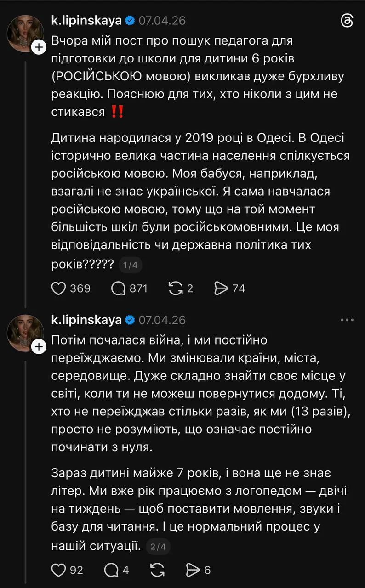
Task: Open three-dot options menu on second post
Action: point(347,320)
